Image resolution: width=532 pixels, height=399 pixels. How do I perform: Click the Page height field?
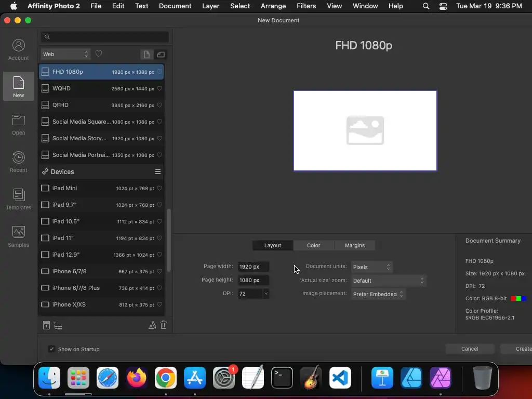click(254, 280)
